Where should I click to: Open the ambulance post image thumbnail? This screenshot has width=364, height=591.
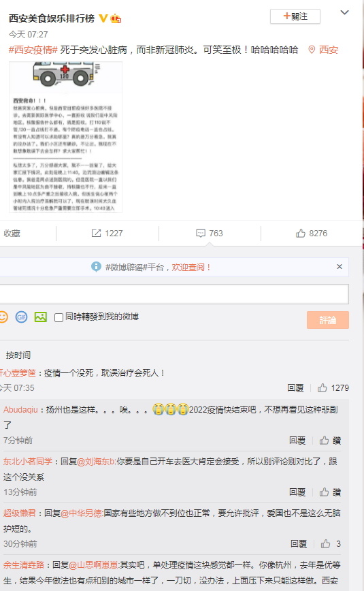pos(65,138)
